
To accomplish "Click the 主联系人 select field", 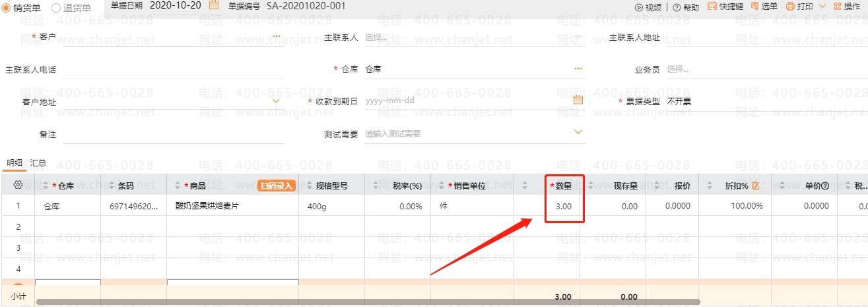I will [475, 38].
